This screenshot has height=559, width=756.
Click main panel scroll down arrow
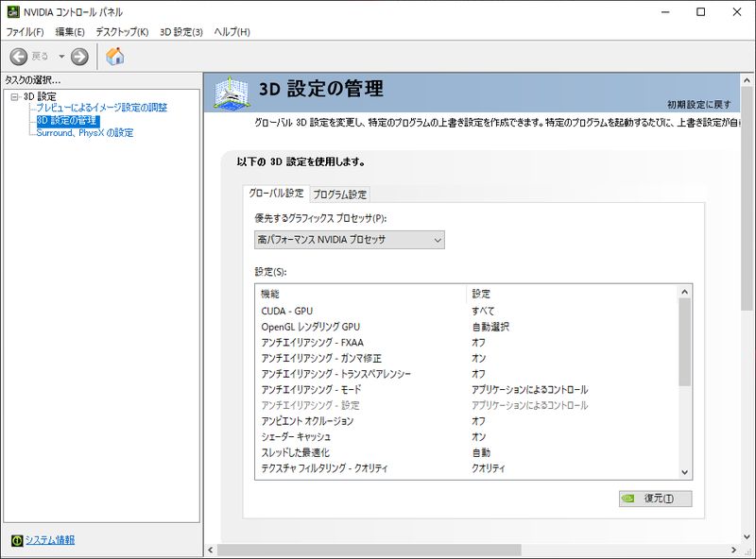(x=747, y=536)
